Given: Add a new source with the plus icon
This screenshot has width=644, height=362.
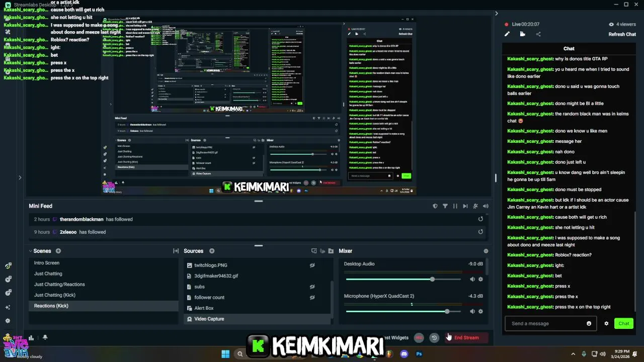Looking at the screenshot, I should click(212, 251).
